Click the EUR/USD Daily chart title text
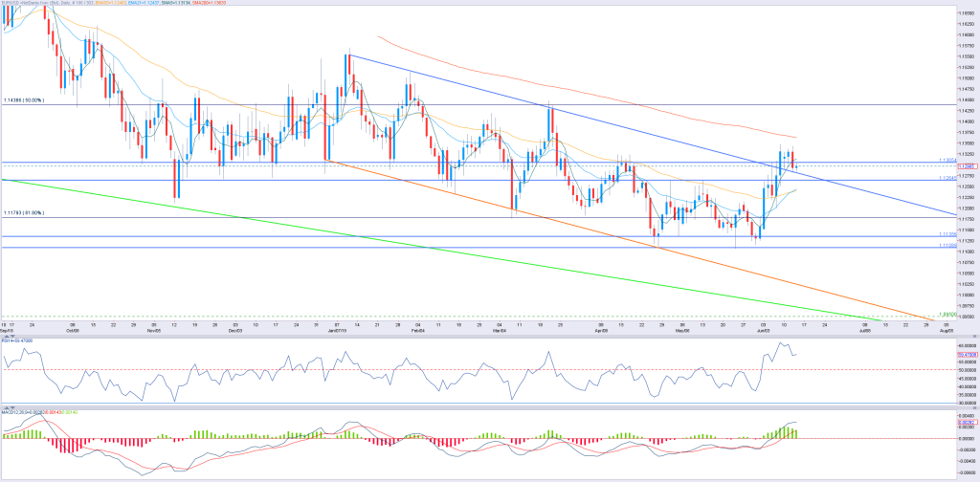 click(48, 3)
